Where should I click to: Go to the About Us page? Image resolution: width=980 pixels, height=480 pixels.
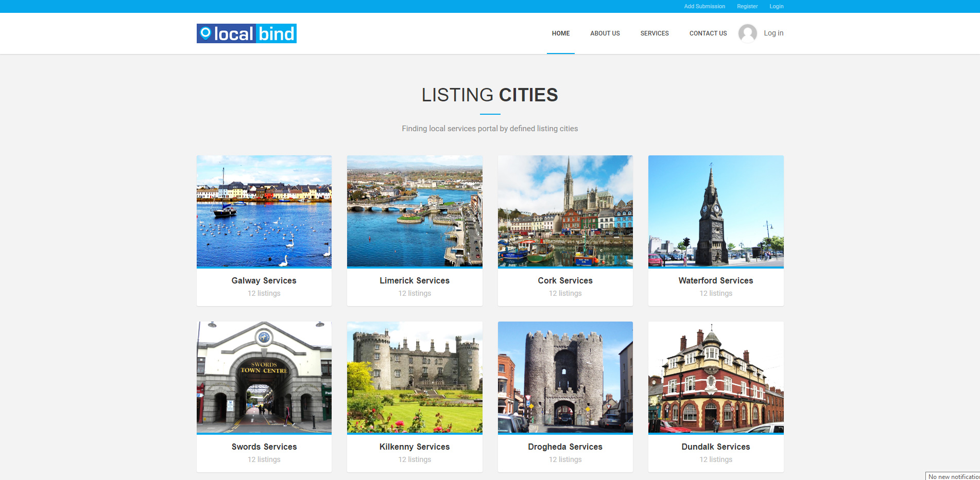605,33
